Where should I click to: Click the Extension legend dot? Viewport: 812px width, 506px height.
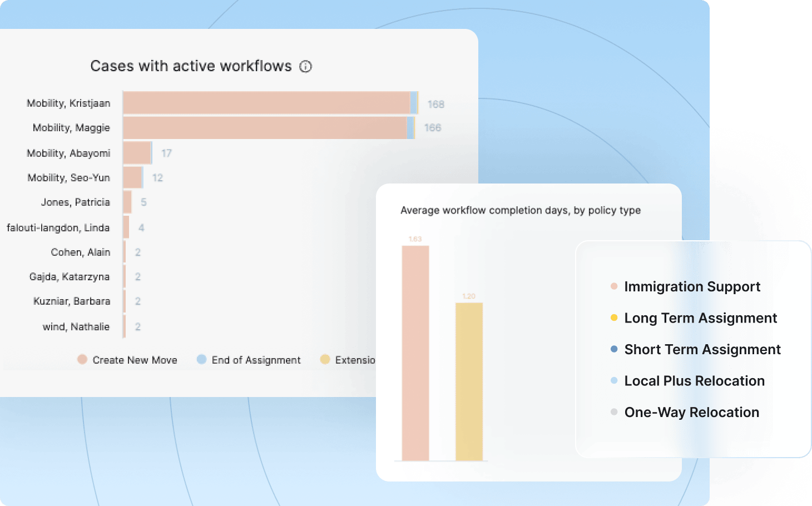pos(325,360)
